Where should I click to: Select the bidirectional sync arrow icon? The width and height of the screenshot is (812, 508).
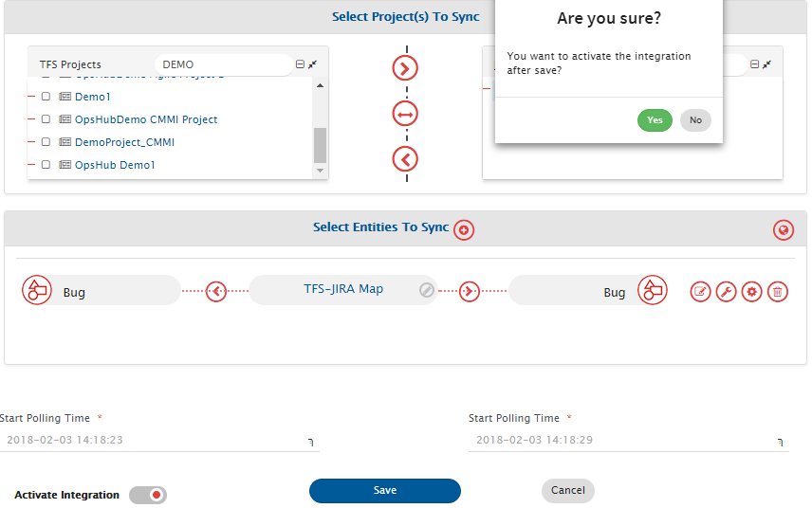406,114
